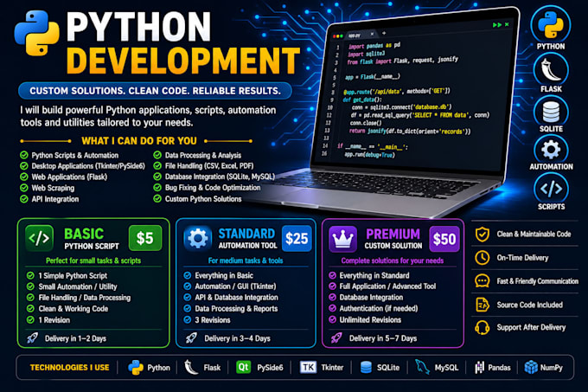Click the Perfect for small tasks & scripts text
The height and width of the screenshot is (392, 588).
coord(93,260)
